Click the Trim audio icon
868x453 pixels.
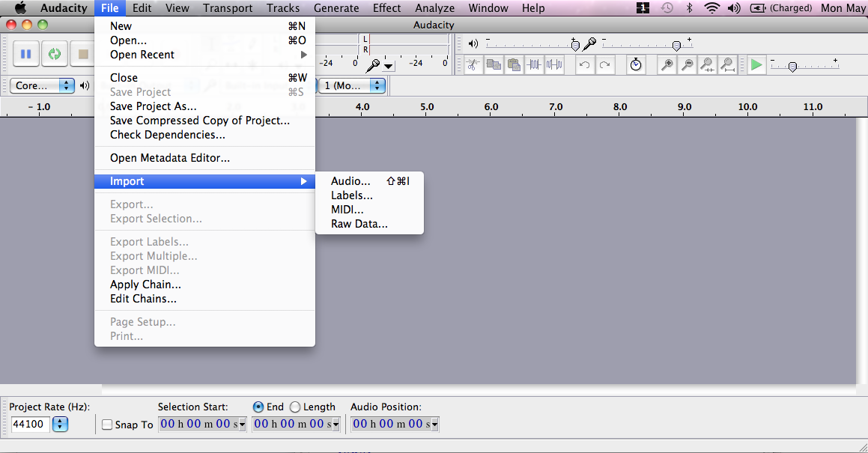[534, 65]
